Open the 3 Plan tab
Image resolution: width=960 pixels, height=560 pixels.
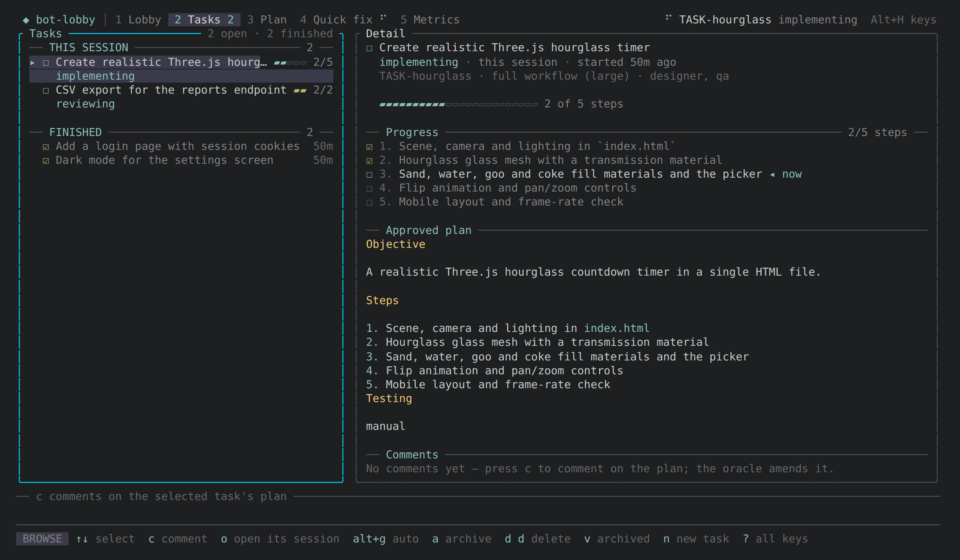(267, 20)
